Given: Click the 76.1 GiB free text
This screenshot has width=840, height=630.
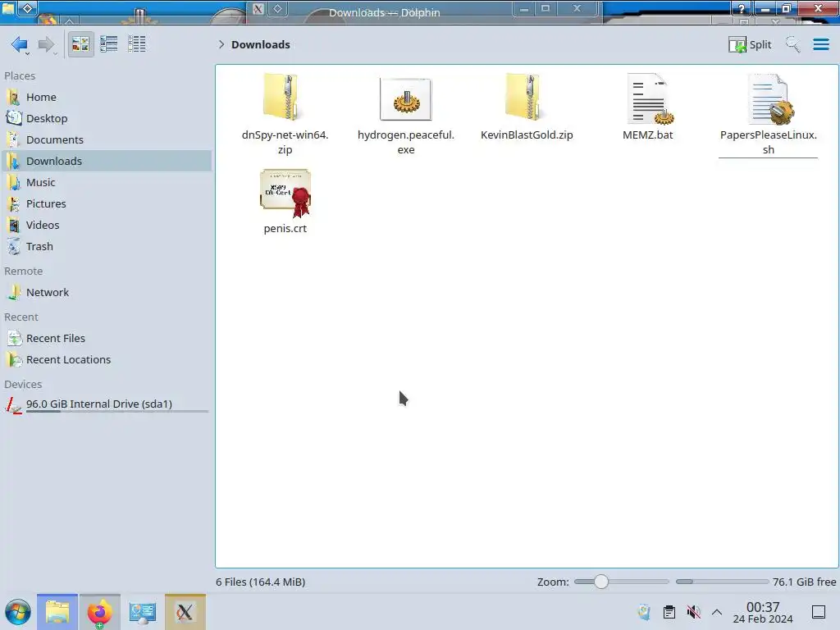Looking at the screenshot, I should (804, 582).
